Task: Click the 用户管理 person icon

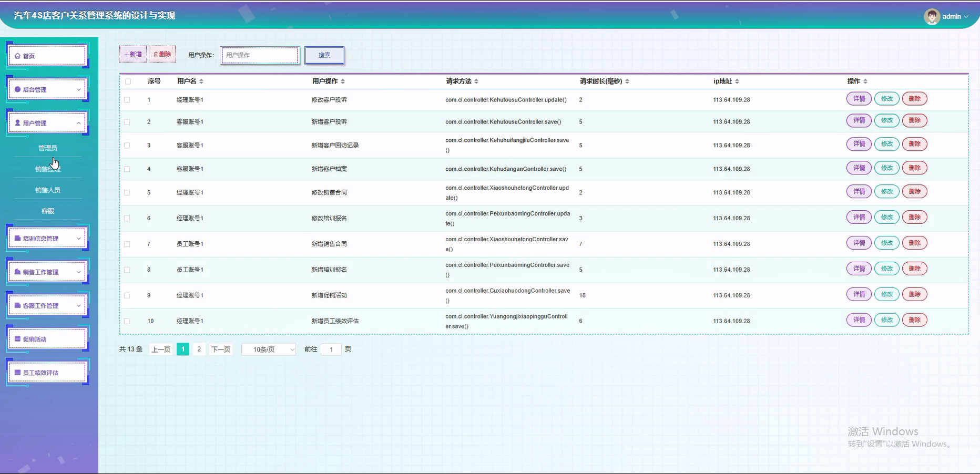Action: click(18, 123)
